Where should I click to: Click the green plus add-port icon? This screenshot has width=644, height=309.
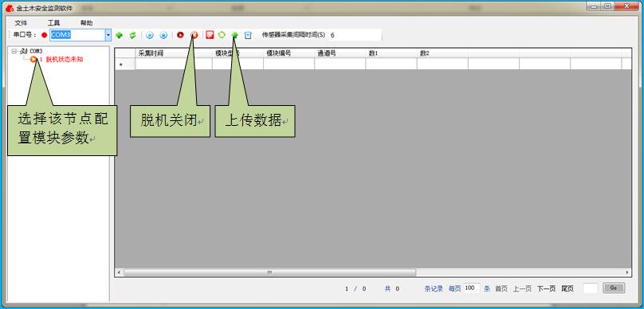(x=119, y=35)
